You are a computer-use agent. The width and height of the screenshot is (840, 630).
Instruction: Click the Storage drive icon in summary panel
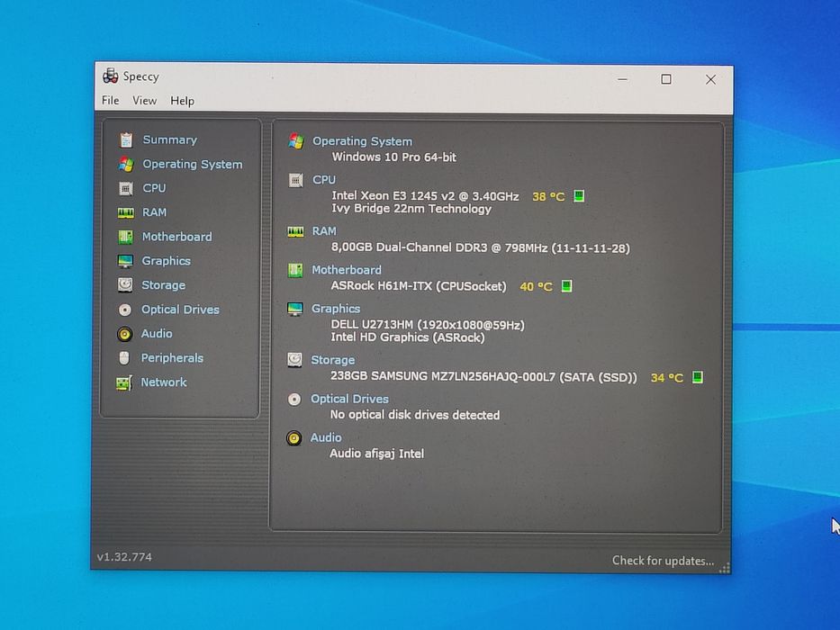click(294, 360)
